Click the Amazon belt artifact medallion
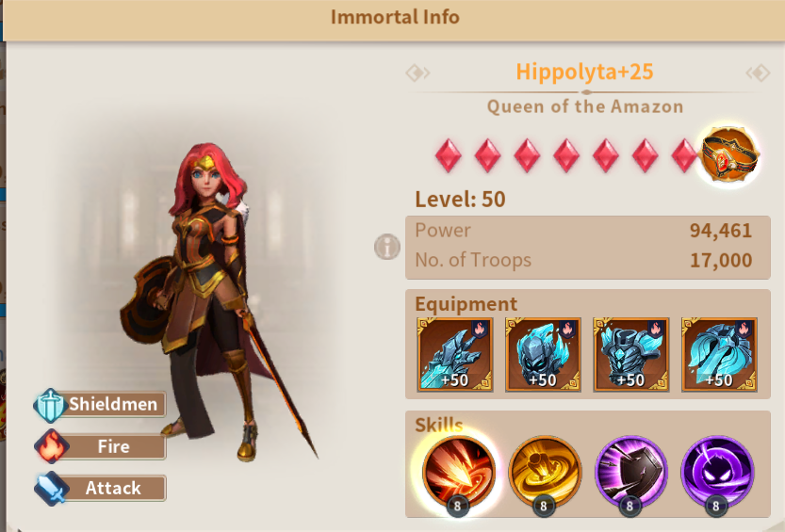This screenshot has width=785, height=532. (x=729, y=155)
